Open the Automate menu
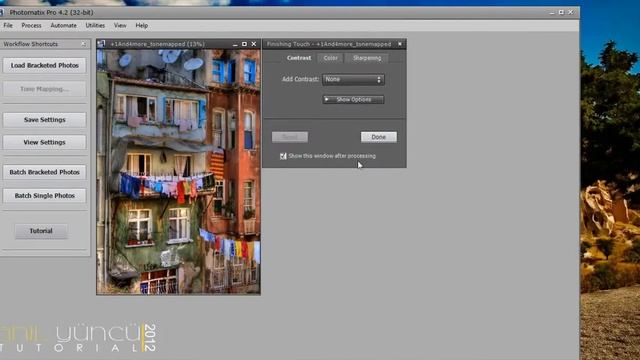Viewport: 640px width, 360px height. (x=63, y=25)
